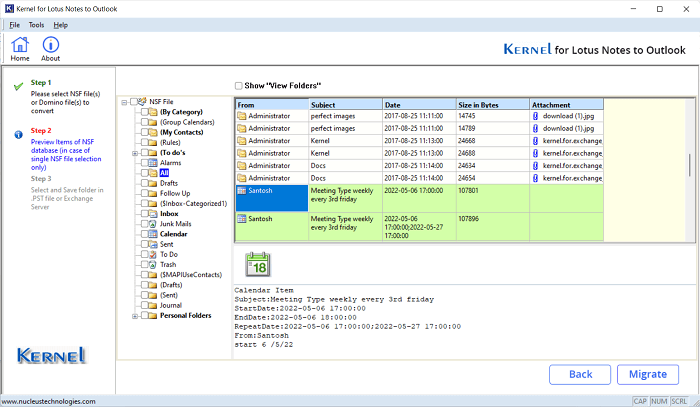Tick the Journal folder checkbox
This screenshot has height=407, width=700.
coord(145,305)
